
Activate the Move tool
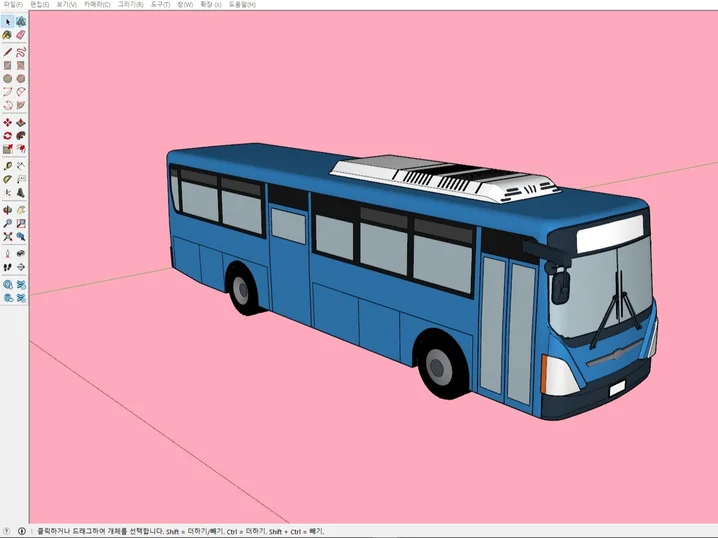pos(8,122)
